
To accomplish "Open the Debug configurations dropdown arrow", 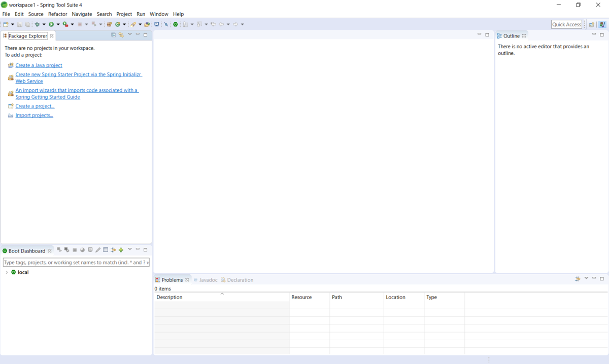I will click(44, 24).
